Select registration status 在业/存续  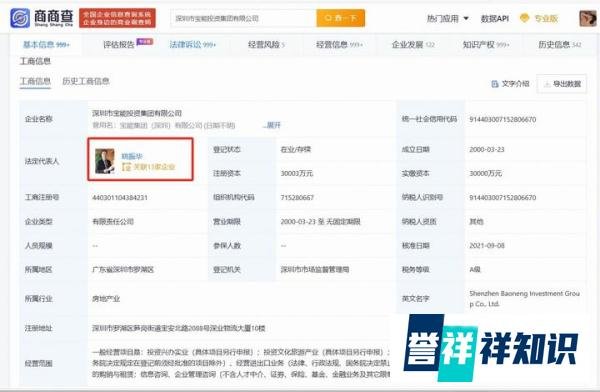coord(295,149)
